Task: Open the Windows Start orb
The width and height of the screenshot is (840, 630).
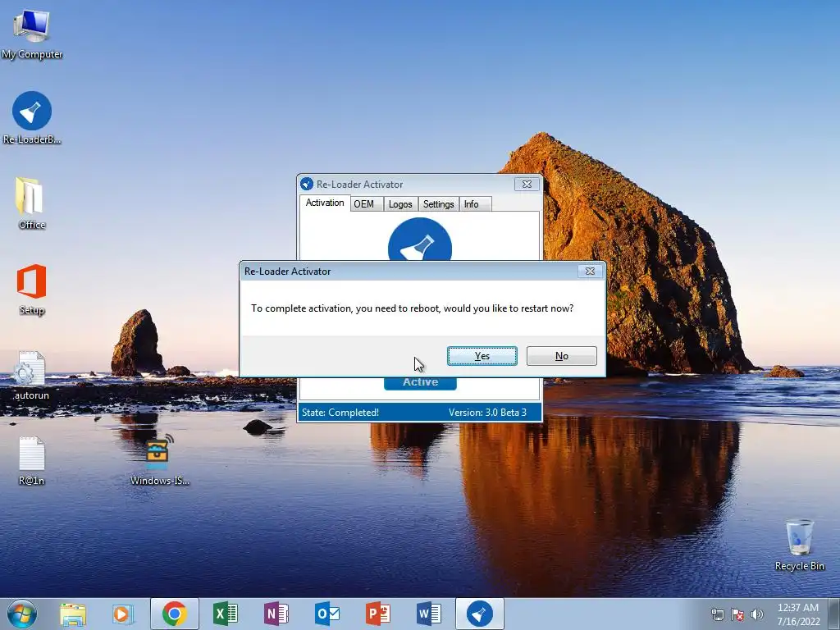Action: 22,614
